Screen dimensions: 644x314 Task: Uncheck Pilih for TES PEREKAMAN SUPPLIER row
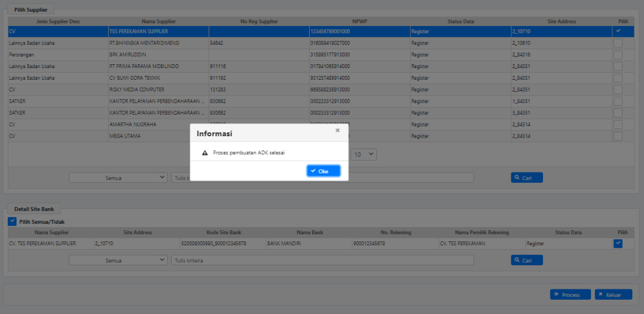point(617,30)
